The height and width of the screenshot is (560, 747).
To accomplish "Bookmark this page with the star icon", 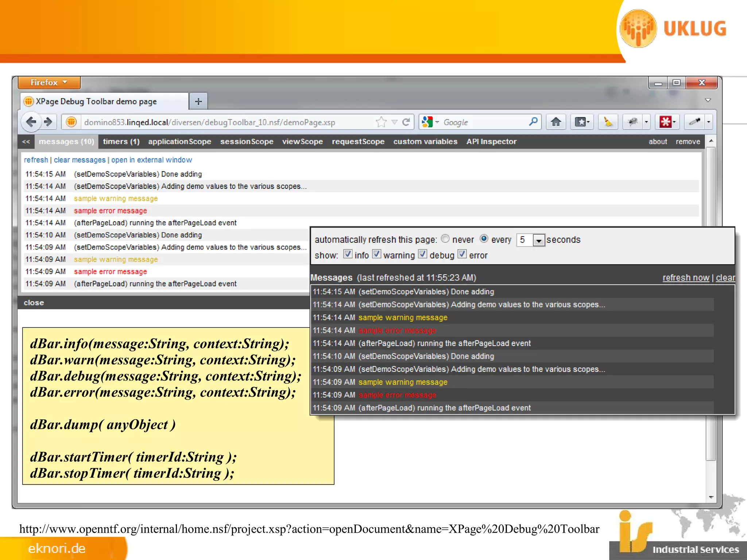I will click(381, 122).
